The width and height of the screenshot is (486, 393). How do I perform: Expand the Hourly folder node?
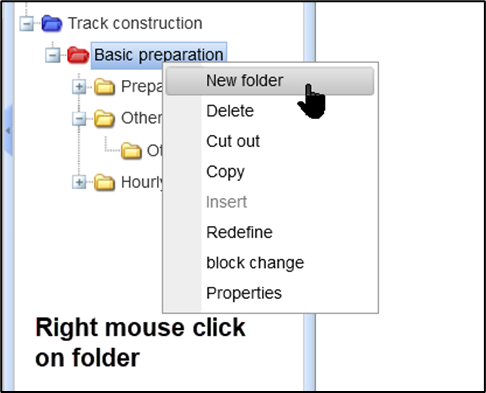click(x=79, y=183)
